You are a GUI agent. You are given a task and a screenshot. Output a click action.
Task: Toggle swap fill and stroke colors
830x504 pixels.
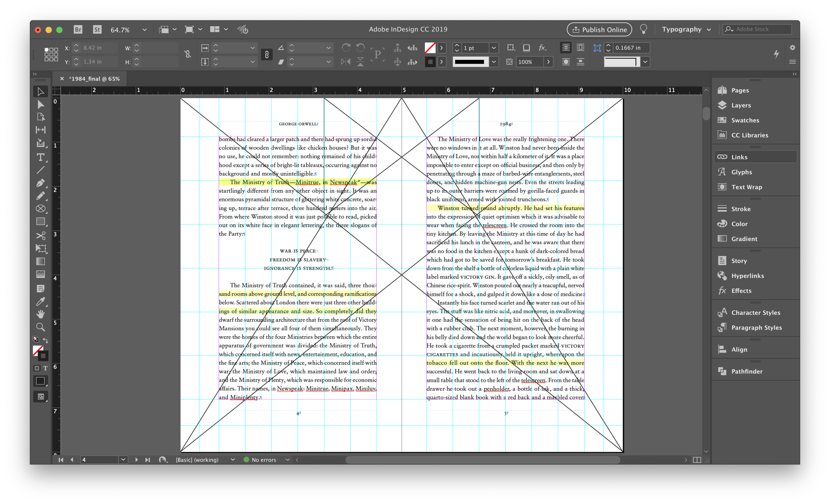46,340
